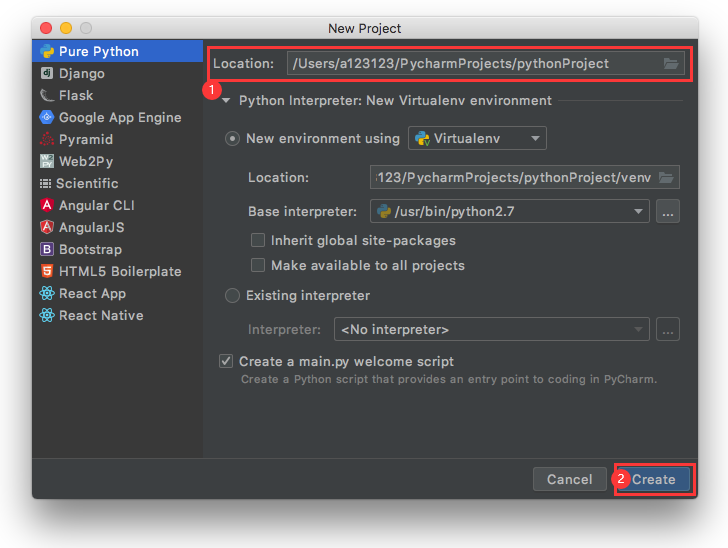Image resolution: width=728 pixels, height=548 pixels.
Task: Click the Cancel button
Action: pos(569,479)
